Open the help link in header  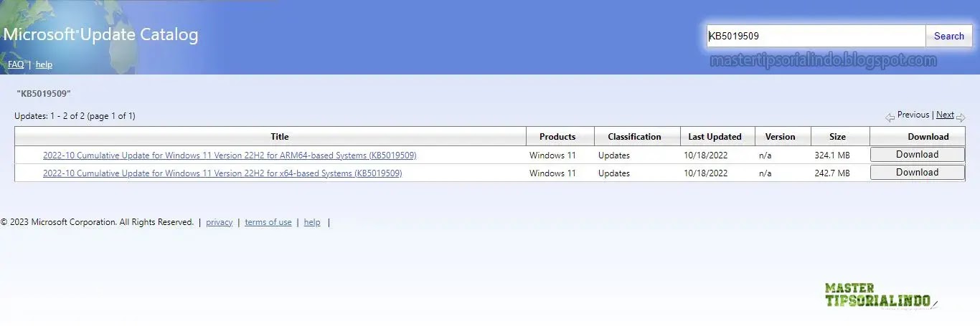pos(44,64)
